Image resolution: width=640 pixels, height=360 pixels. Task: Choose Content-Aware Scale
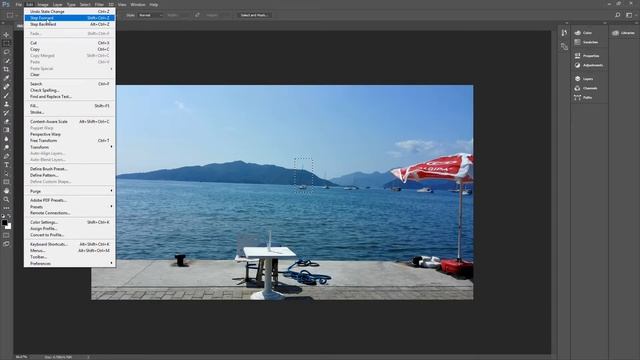70,122
